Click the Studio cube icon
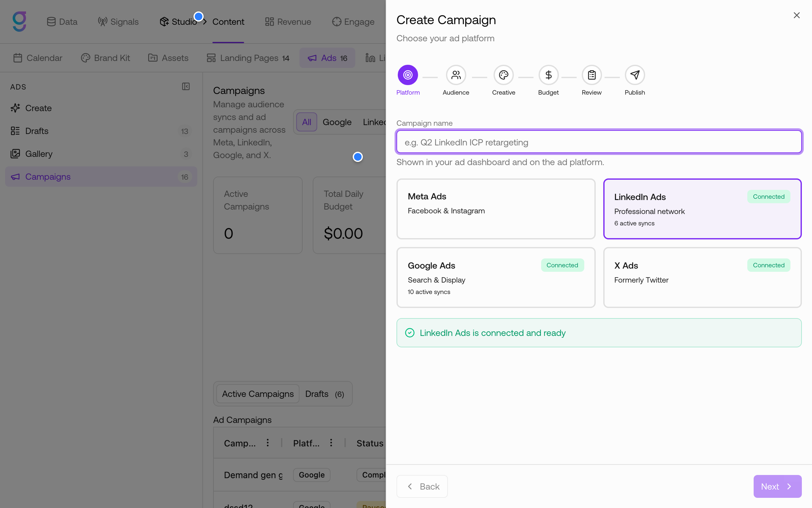The height and width of the screenshot is (508, 812). (x=164, y=22)
